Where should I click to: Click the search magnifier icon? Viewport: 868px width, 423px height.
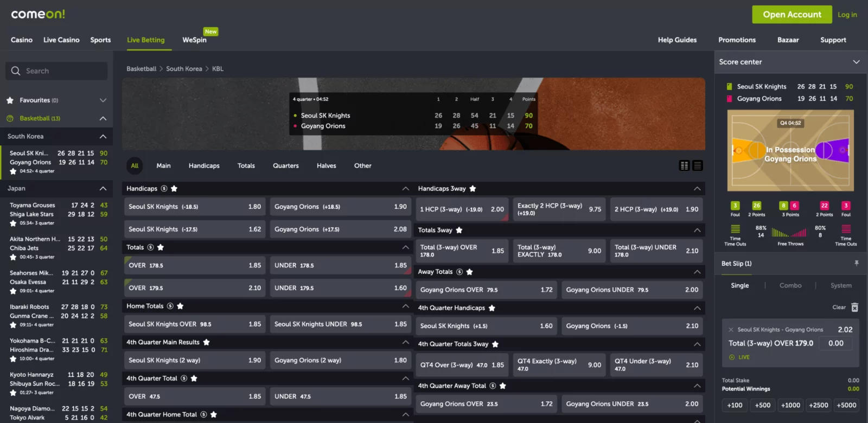point(16,71)
